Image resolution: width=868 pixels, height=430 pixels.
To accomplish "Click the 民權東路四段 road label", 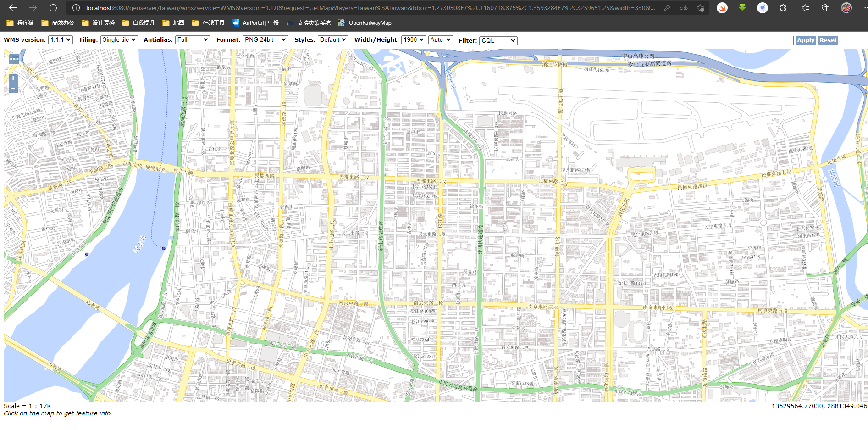I will pos(692,186).
